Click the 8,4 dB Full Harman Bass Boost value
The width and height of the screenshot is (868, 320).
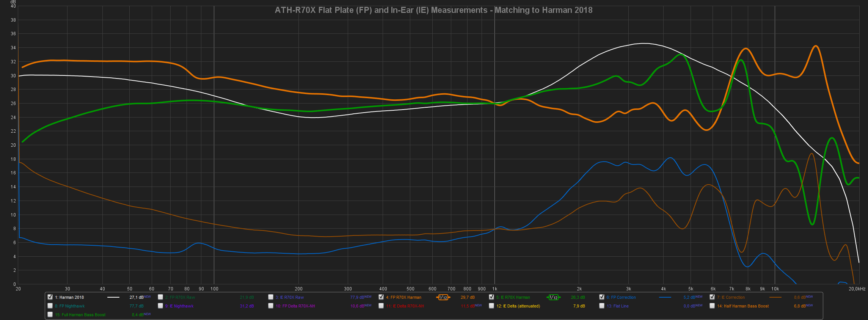[x=138, y=315]
